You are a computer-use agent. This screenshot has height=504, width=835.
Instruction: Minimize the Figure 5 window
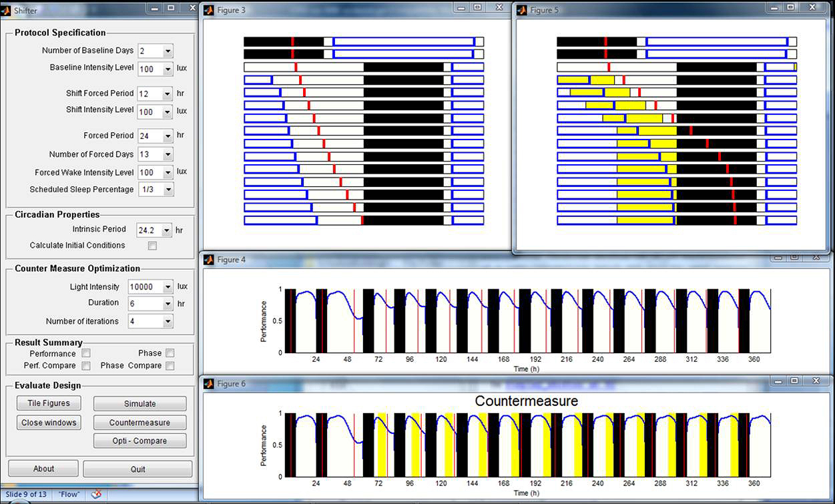pyautogui.click(x=772, y=7)
